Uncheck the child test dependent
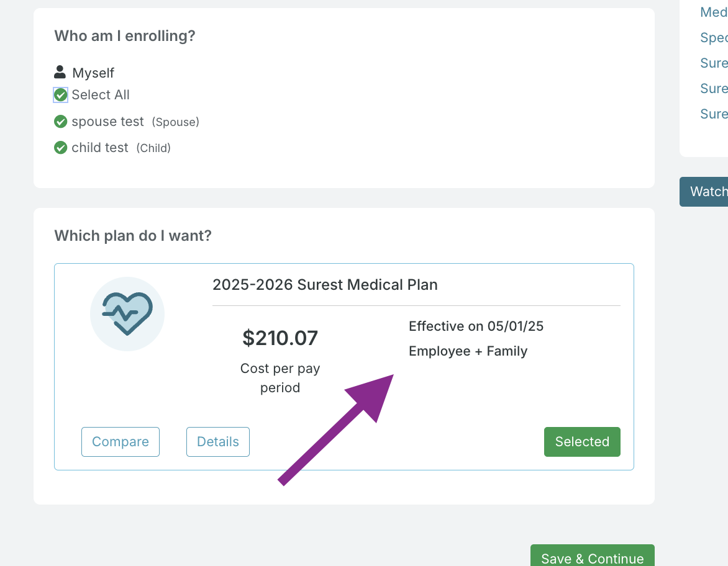 point(60,148)
